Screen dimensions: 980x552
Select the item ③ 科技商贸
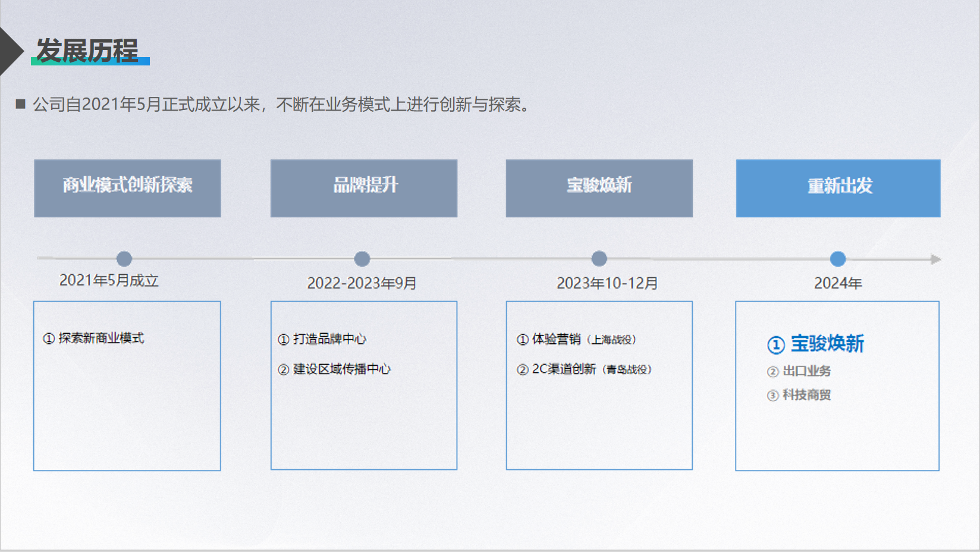(x=799, y=395)
